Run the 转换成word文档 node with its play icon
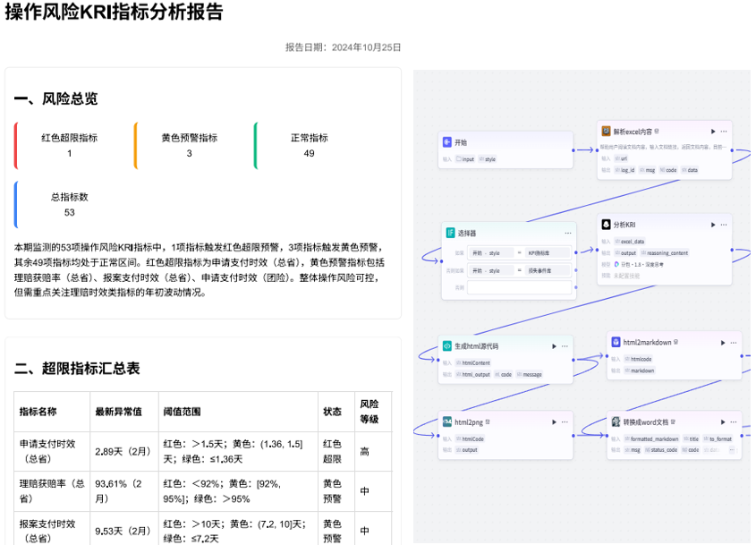The image size is (756, 545). [723, 422]
